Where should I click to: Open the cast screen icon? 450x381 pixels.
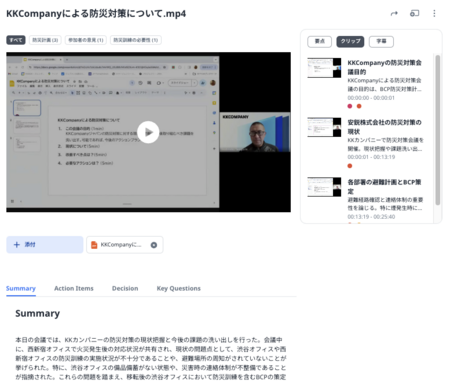(x=414, y=13)
